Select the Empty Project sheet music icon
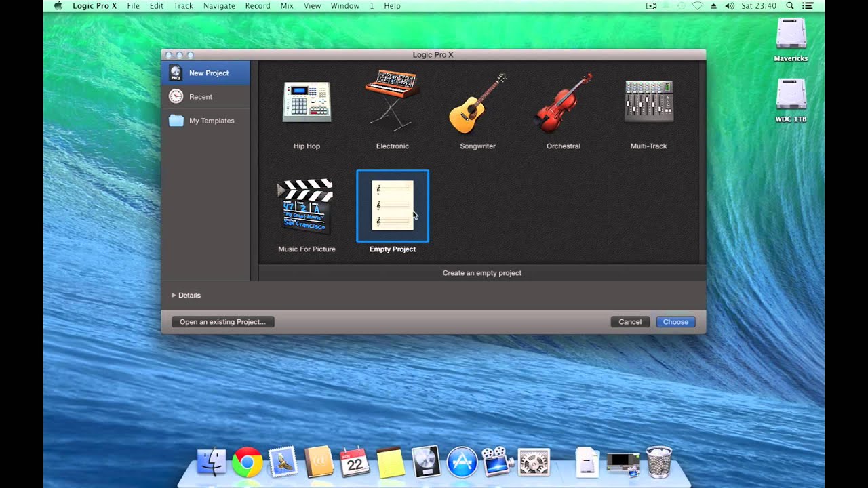 [393, 205]
